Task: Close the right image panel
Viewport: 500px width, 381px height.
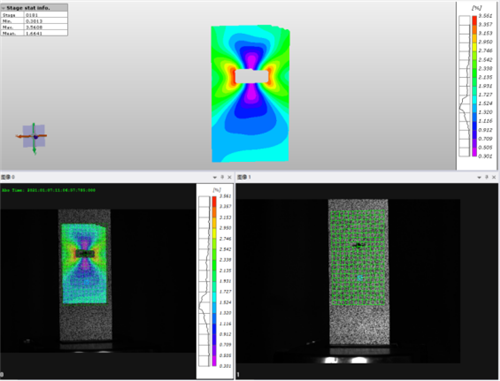Action: [494, 177]
